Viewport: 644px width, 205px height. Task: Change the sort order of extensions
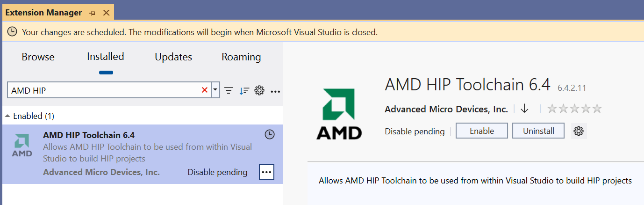pos(244,91)
